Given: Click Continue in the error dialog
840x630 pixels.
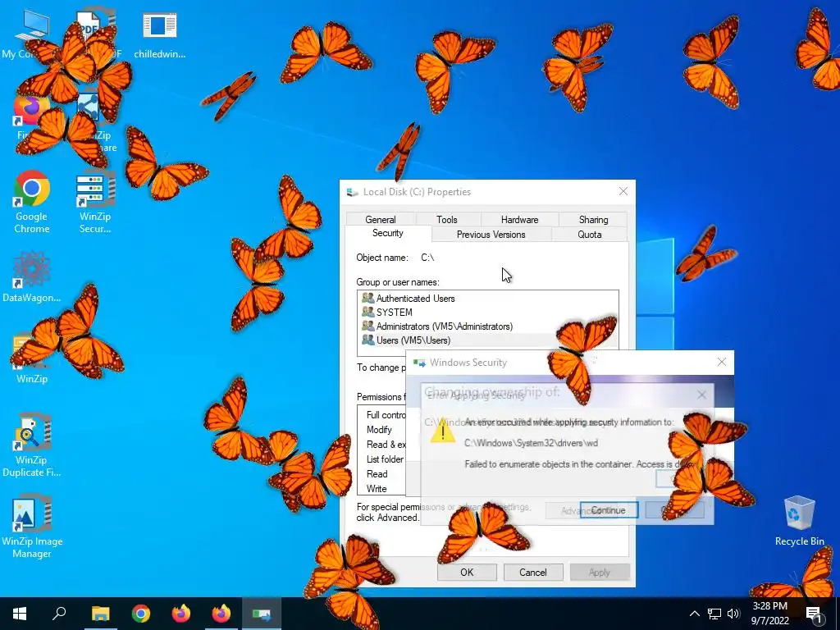Looking at the screenshot, I should 609,510.
